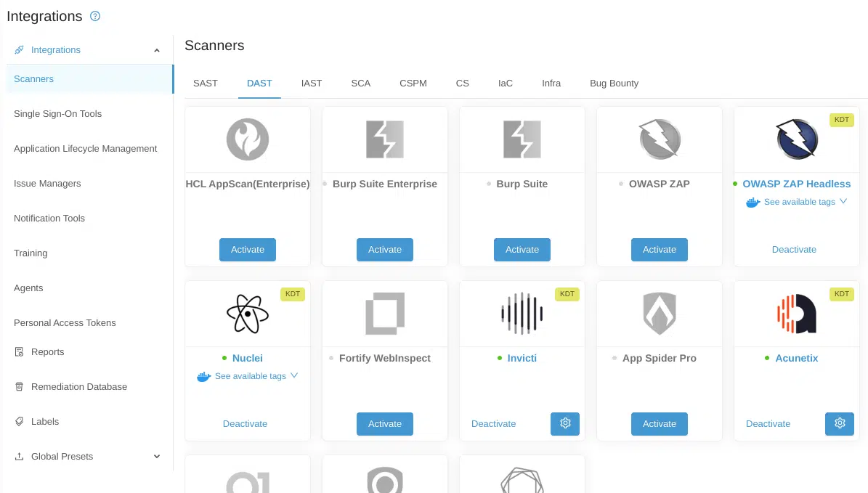Deactivate Nuclei scanner
This screenshot has height=493, width=868.
coord(245,424)
